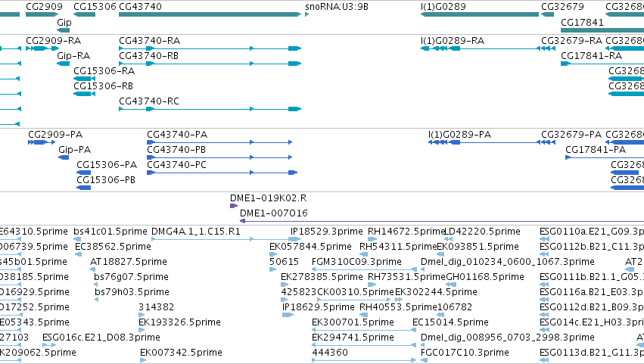Screen dimensions: 644x364
Task: Select the DME1-007O16 feature label
Action: 273,213
